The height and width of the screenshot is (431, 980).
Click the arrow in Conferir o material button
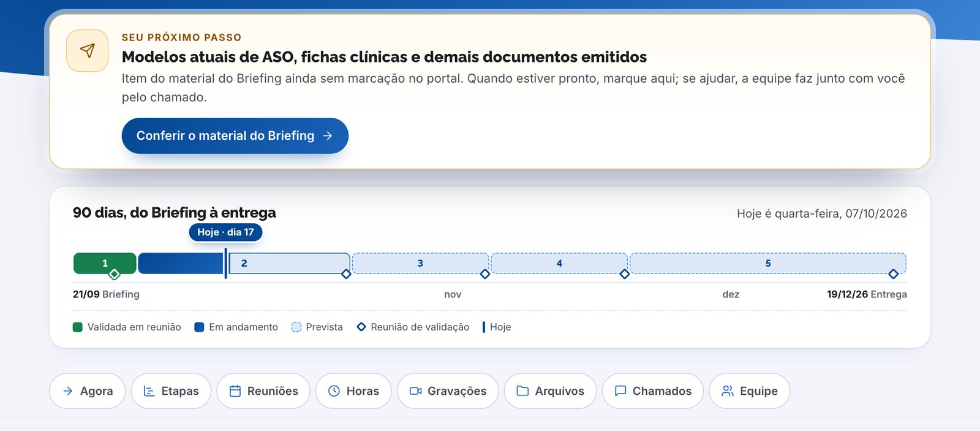328,135
